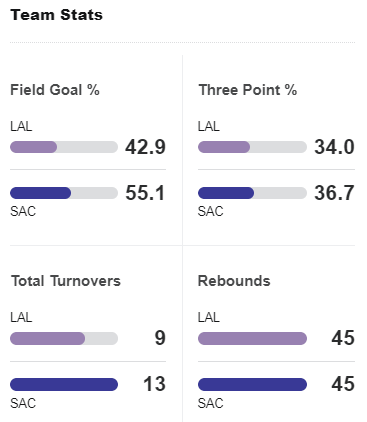Click LAL three point percentage bar
The height and width of the screenshot is (422, 367).
tap(252, 147)
